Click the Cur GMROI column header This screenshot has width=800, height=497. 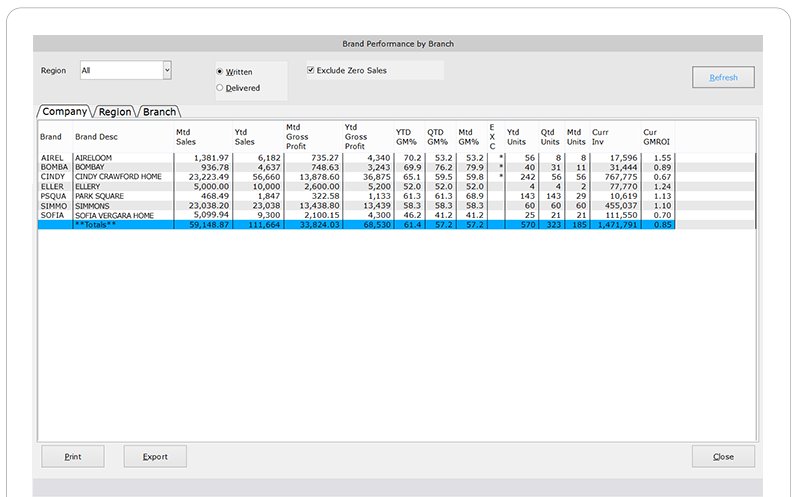[656, 137]
